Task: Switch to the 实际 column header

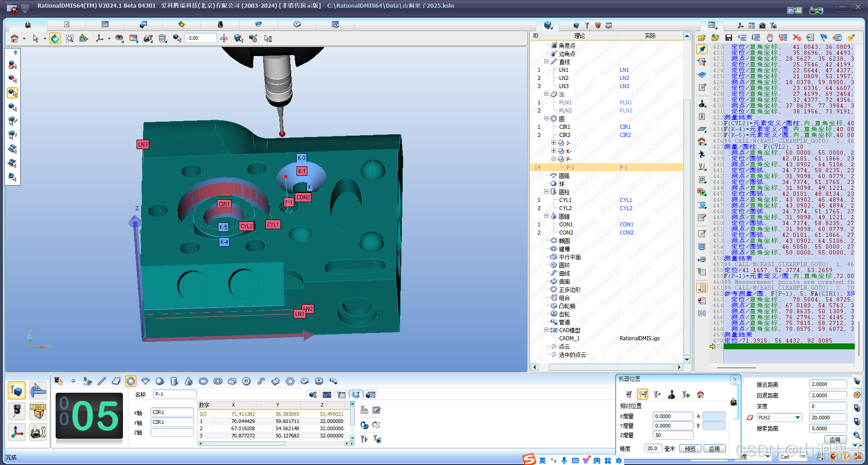Action: pos(650,36)
